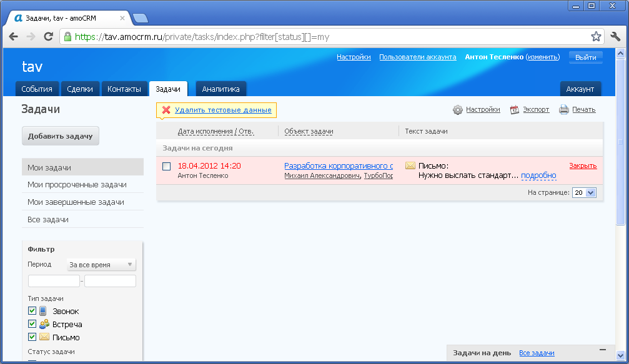Open the На странице count dropdown
Image resolution: width=629 pixels, height=364 pixels.
point(584,192)
